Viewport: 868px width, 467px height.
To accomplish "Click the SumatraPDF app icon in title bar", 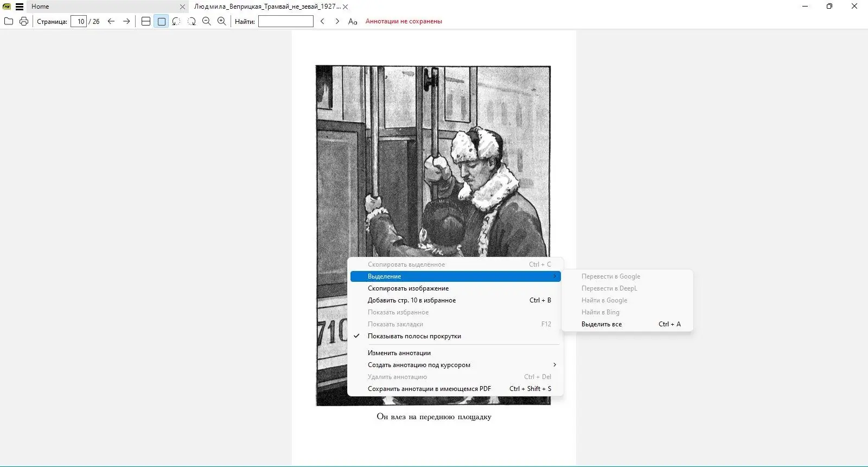I will click(7, 7).
